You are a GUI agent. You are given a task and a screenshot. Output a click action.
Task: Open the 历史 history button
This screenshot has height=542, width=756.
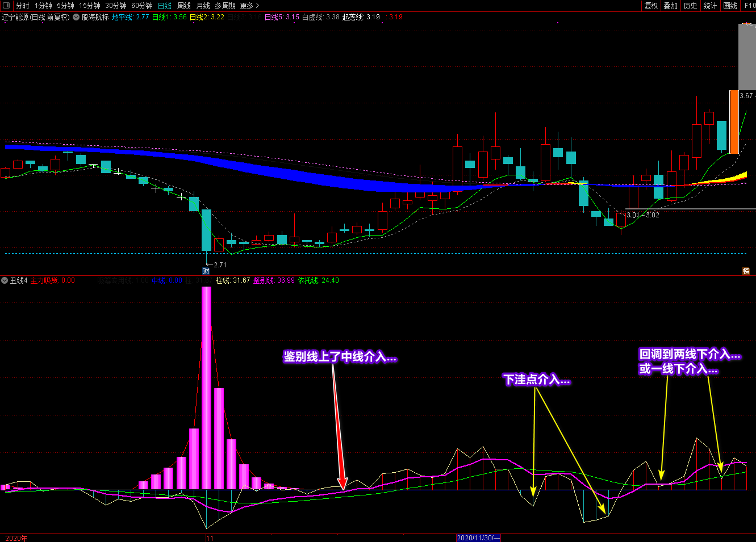click(690, 6)
